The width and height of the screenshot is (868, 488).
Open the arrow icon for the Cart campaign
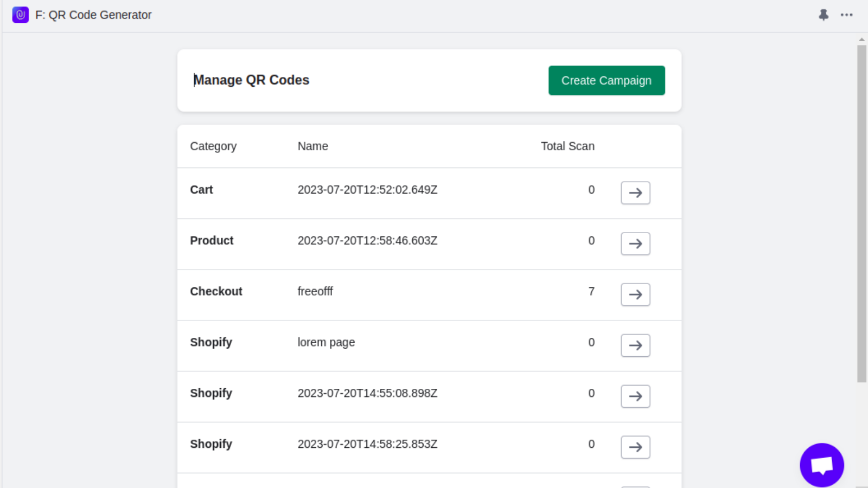click(635, 192)
